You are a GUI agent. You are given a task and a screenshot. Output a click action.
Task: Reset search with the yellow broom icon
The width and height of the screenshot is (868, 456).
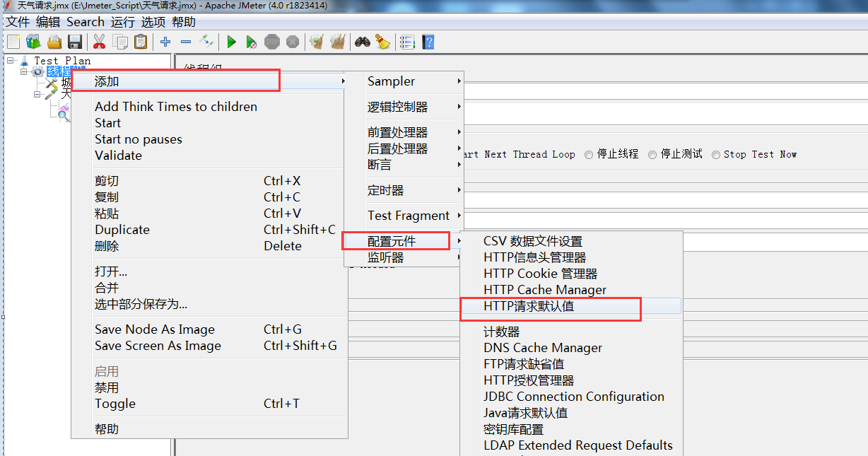382,42
